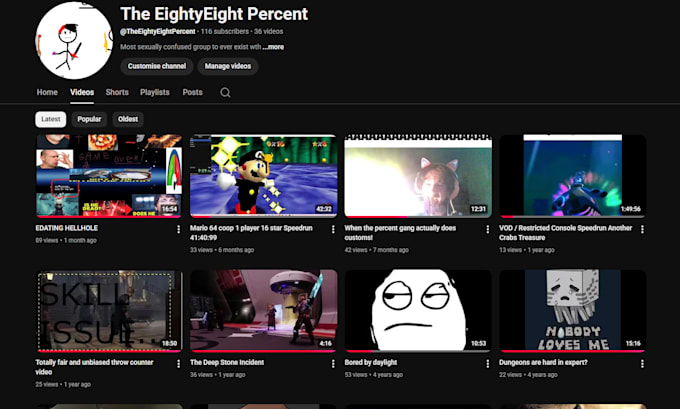
Task: Open 'When the percent gang actually does customs!' title
Action: 400,232
